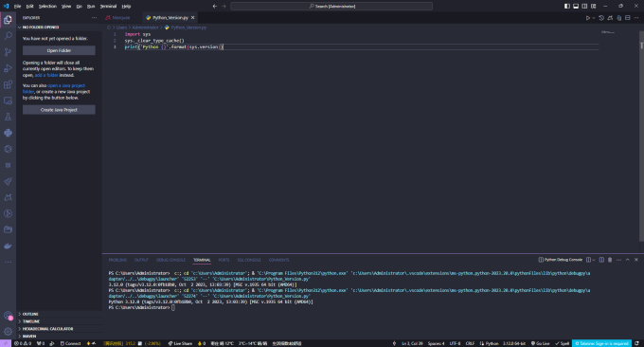
Task: Click the Run Python File play button
Action: (x=588, y=18)
